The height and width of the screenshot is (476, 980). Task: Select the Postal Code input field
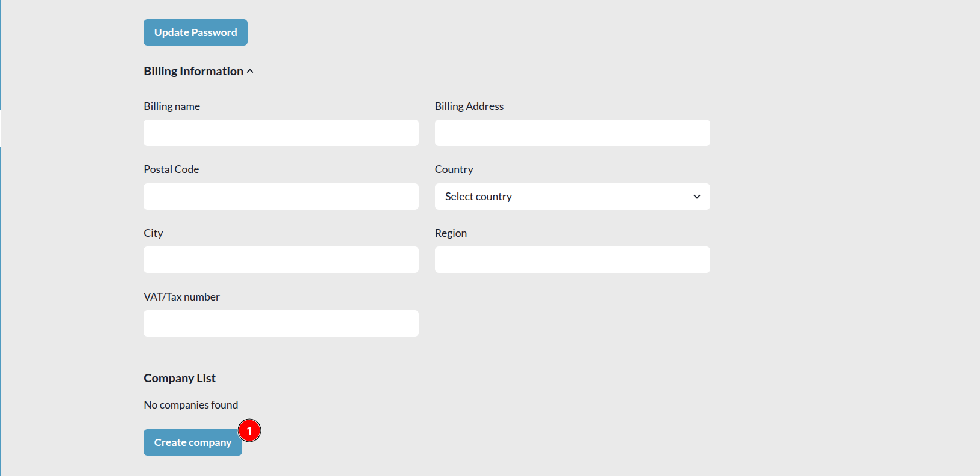pos(281,197)
